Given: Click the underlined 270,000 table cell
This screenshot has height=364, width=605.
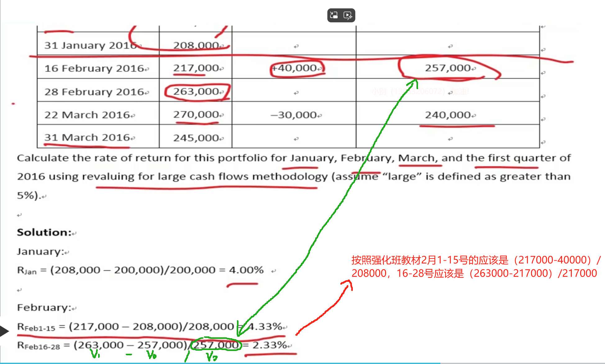Looking at the screenshot, I should coord(196,115).
